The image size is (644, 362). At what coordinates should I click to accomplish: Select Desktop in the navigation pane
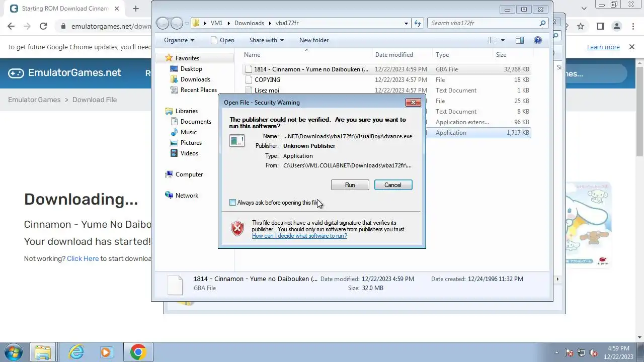191,69
